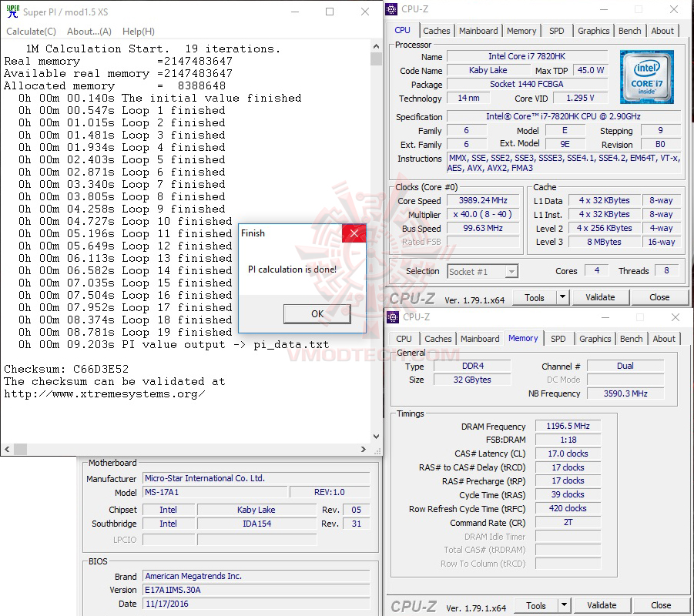This screenshot has height=616, width=694.
Task: Maximize the Super PI window
Action: point(330,12)
